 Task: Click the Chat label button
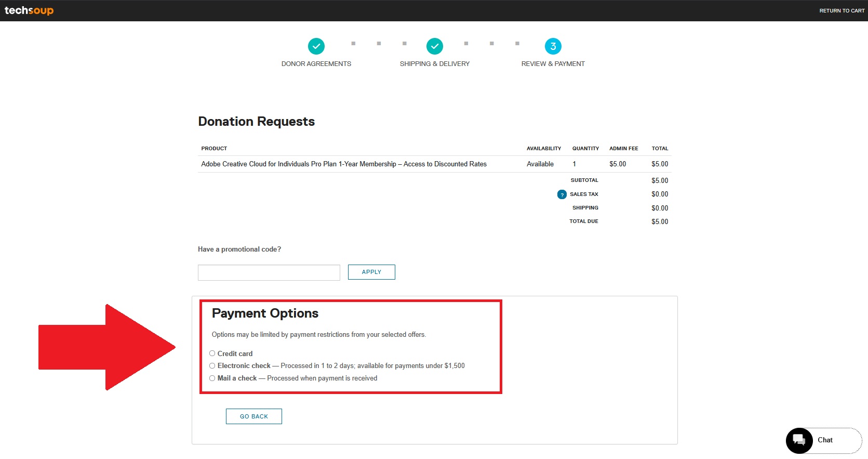[x=825, y=440]
